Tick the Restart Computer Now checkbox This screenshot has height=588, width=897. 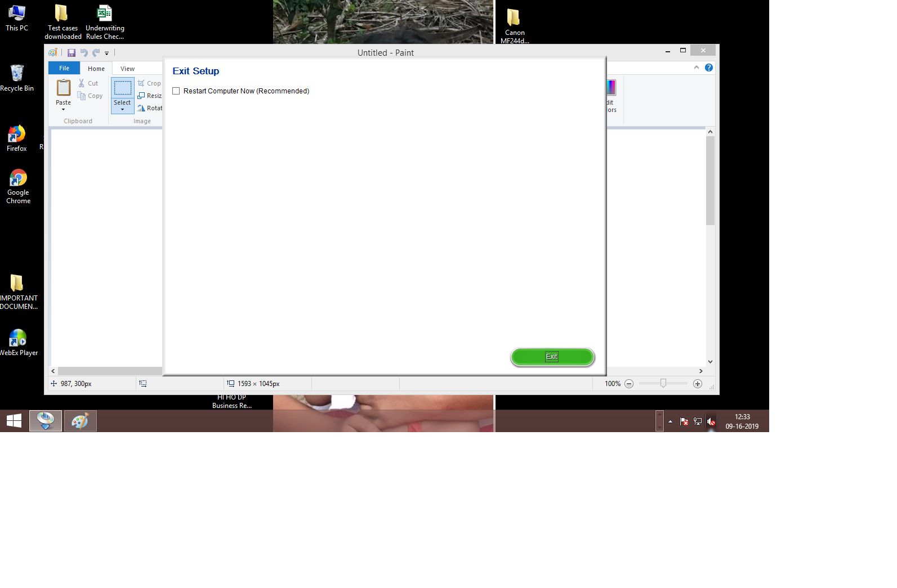176,91
